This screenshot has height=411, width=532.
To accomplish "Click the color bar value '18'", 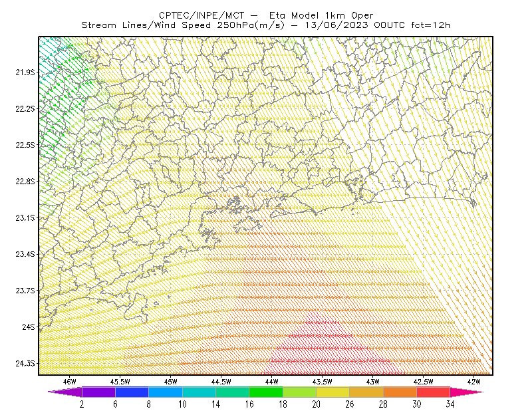I will (x=283, y=404).
